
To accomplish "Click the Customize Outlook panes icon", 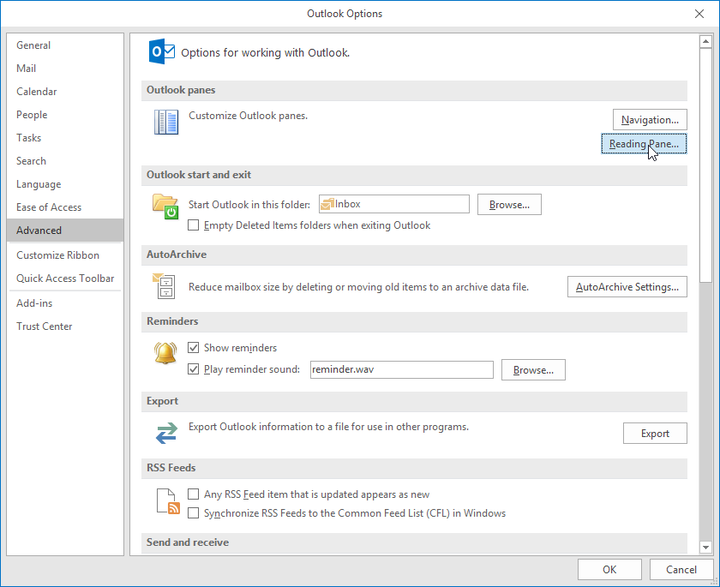I will click(166, 122).
